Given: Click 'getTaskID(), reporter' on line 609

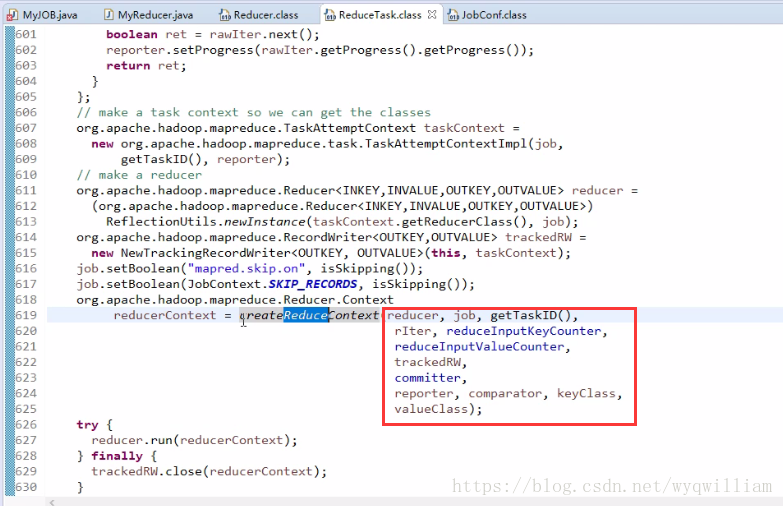Looking at the screenshot, I should (198, 159).
